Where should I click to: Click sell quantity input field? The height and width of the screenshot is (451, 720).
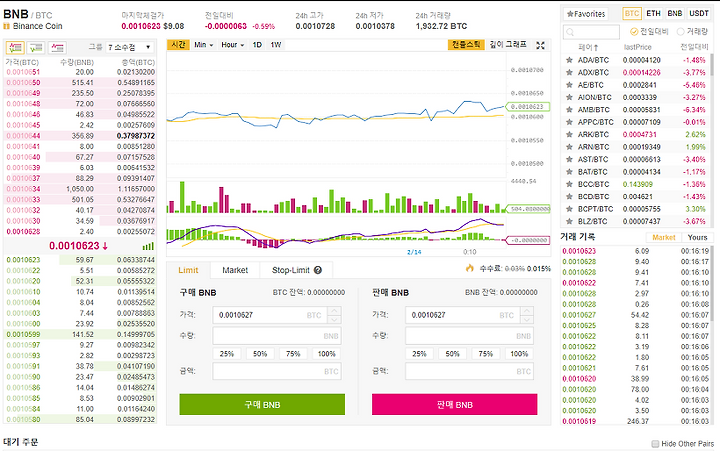[x=469, y=336]
